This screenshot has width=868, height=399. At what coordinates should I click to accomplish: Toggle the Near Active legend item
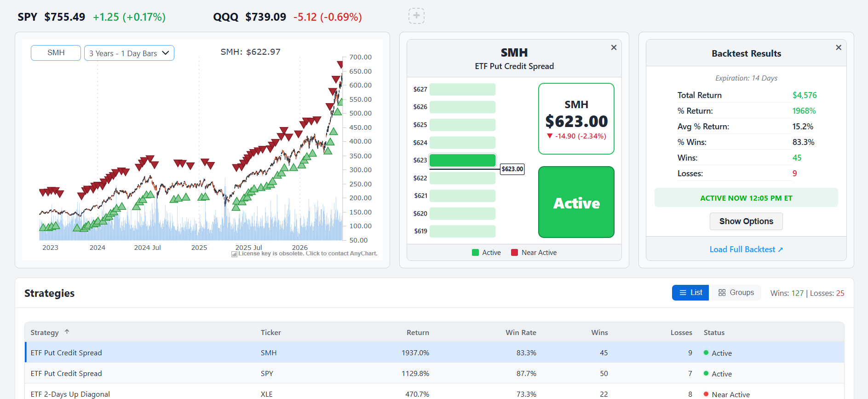tap(534, 253)
